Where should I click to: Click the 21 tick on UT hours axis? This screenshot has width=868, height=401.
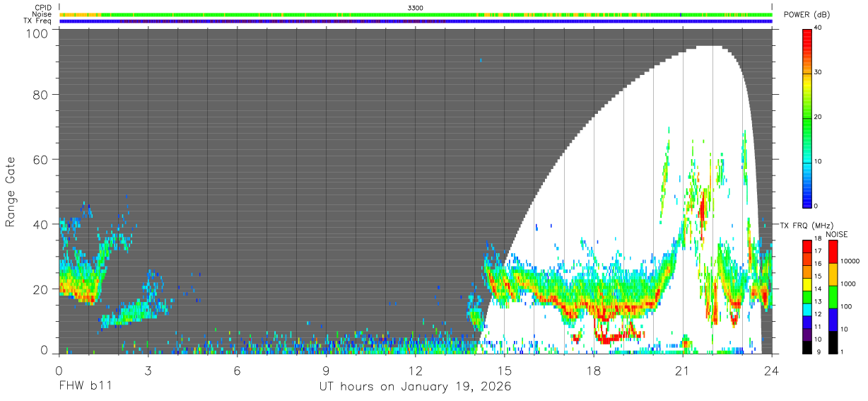[683, 370]
